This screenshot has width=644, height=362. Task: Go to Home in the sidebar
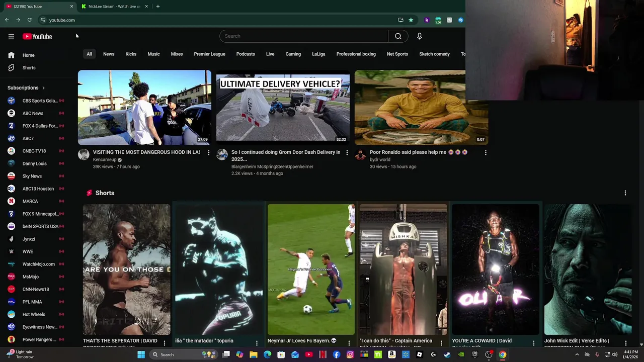pyautogui.click(x=35, y=55)
